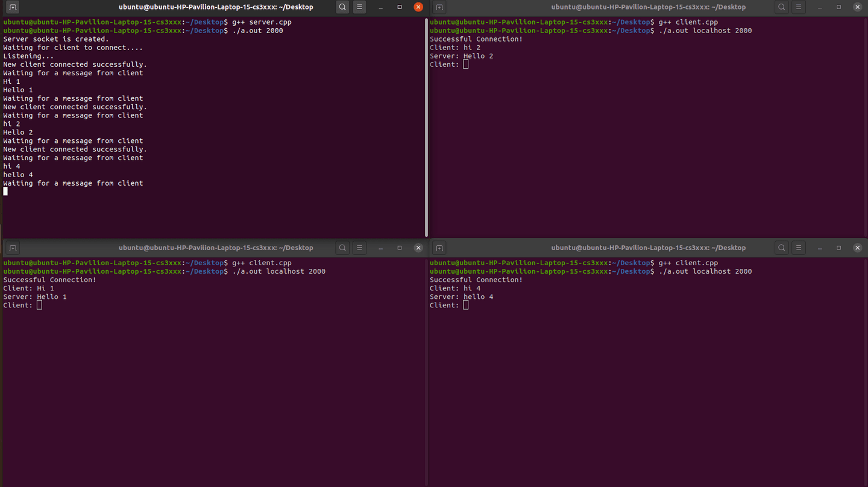Click search icon in the 'hi 2' client terminal

point(781,7)
